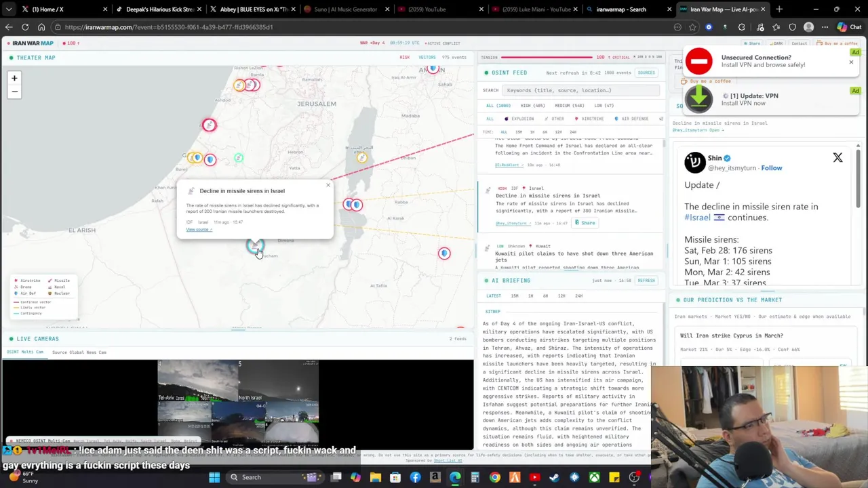Image resolution: width=868 pixels, height=488 pixels.
Task: Filter feed by LOW (47) severity
Action: tap(604, 106)
